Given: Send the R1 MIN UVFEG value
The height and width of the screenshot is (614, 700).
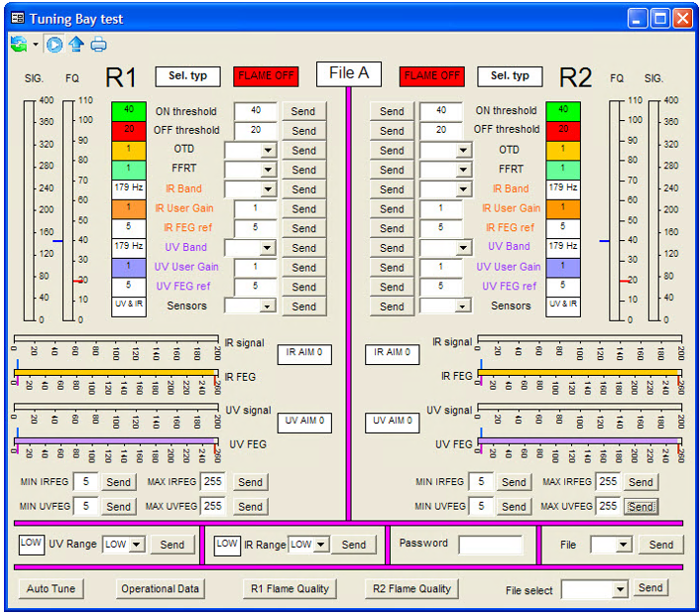Looking at the screenshot, I should [118, 507].
